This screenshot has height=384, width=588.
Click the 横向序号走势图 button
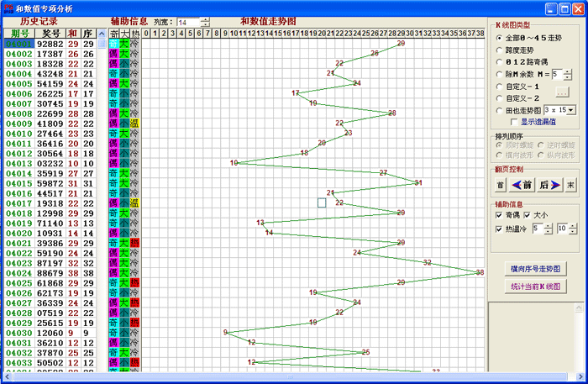(535, 268)
